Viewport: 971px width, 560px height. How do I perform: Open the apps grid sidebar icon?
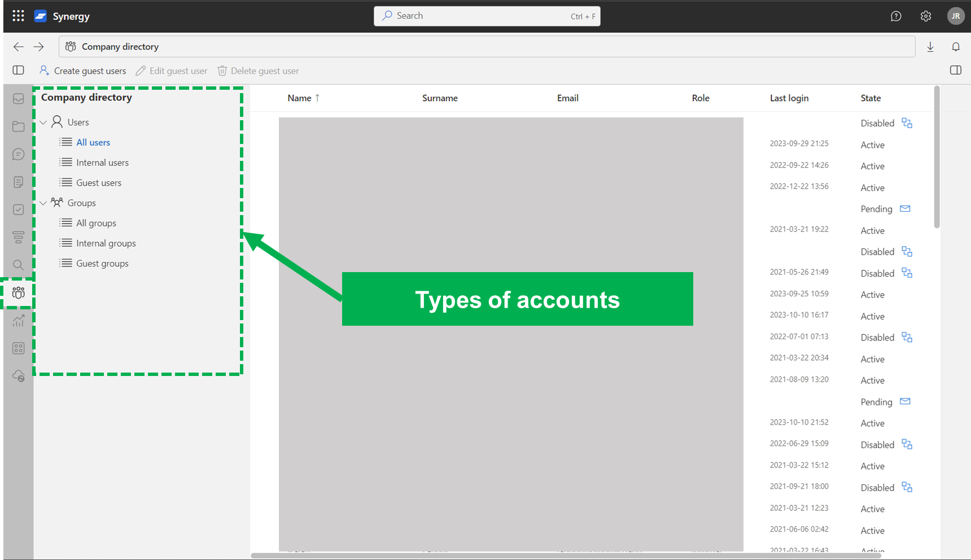click(18, 348)
